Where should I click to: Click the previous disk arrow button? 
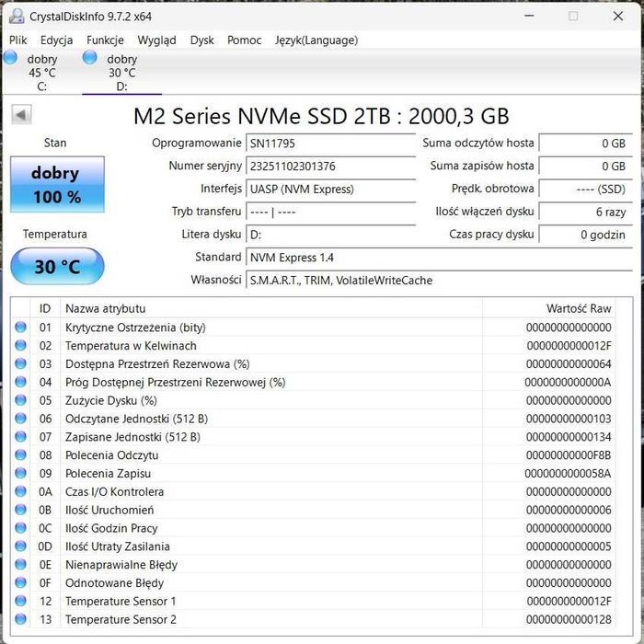pyautogui.click(x=21, y=115)
